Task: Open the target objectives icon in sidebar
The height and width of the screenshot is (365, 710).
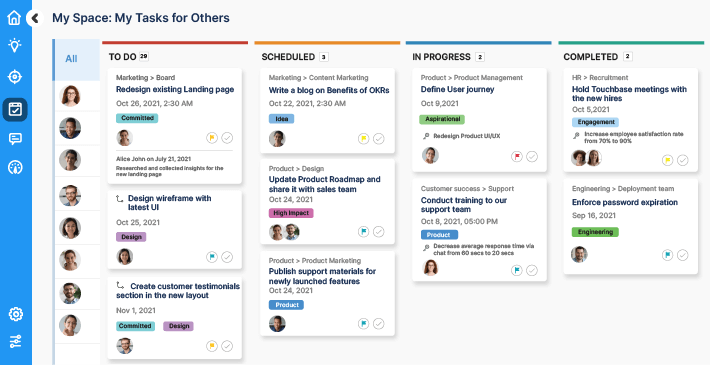Action: click(14, 77)
